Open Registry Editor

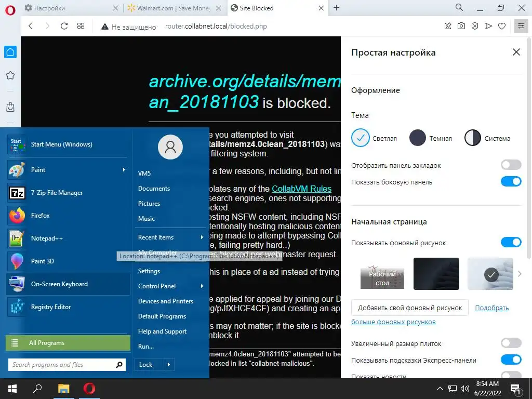click(x=68, y=307)
